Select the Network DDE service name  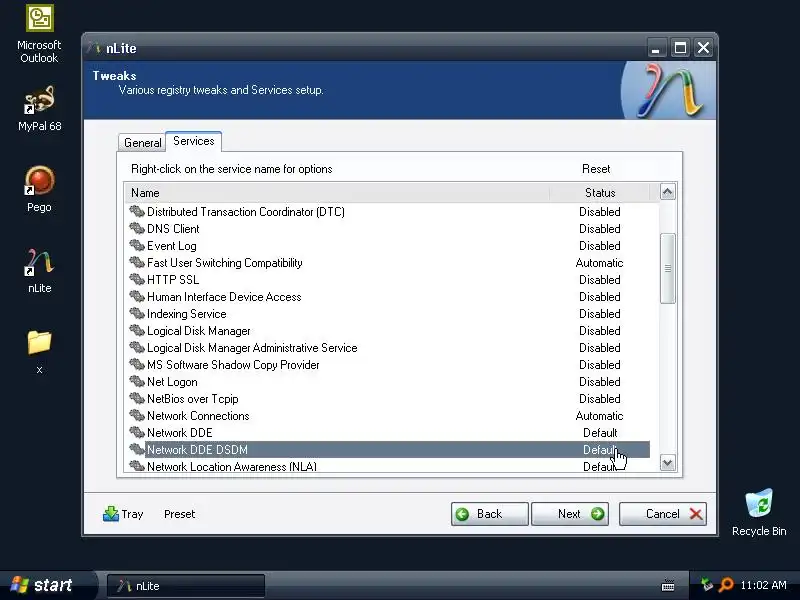(180, 433)
